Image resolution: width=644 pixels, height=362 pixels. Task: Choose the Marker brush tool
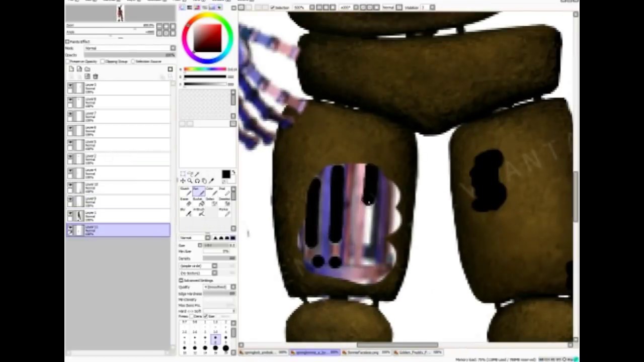225,212
